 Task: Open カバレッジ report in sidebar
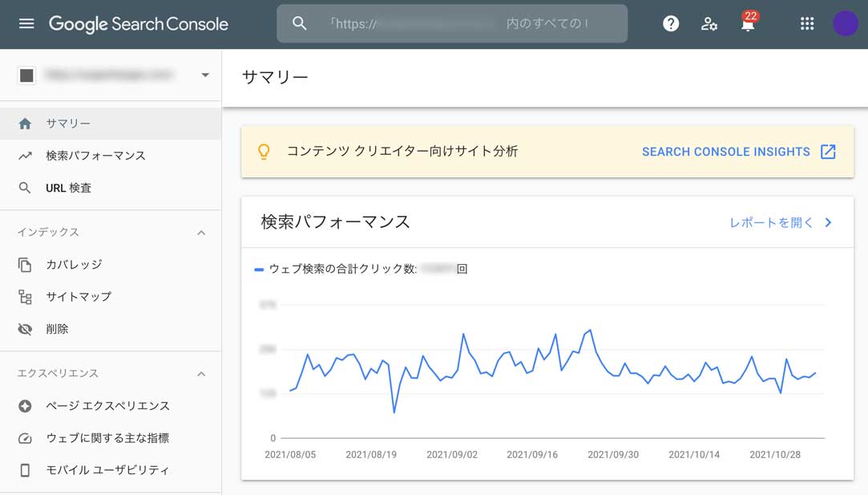click(x=111, y=265)
